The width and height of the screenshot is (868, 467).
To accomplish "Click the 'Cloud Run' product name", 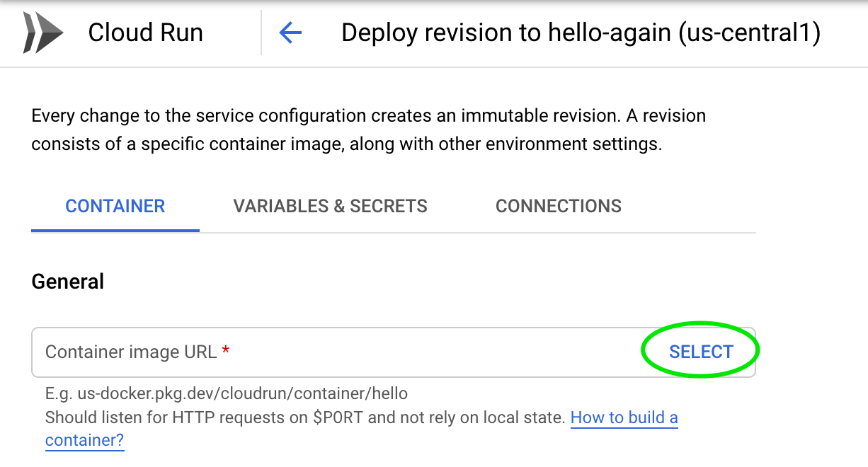I will [145, 33].
